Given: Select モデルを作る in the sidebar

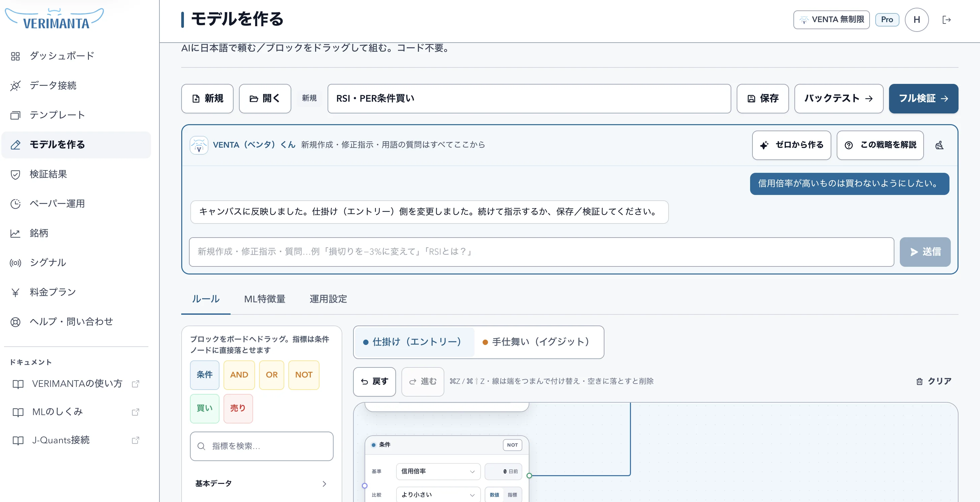Looking at the screenshot, I should [76, 145].
